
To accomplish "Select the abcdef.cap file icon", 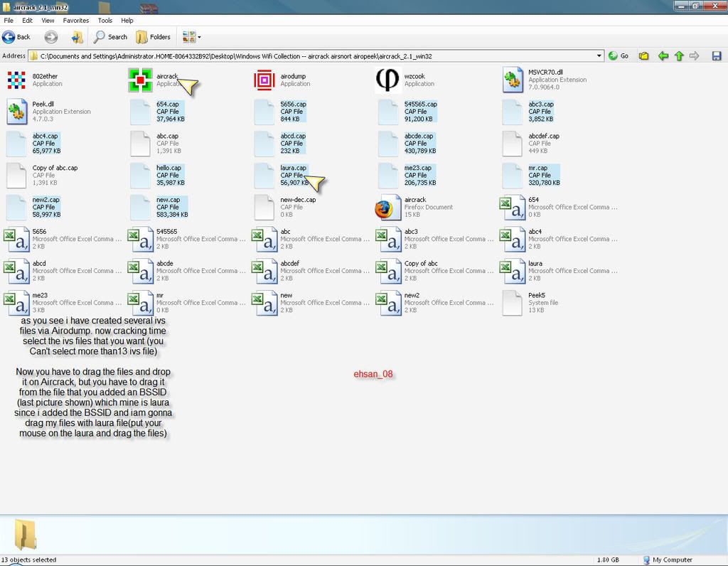I will (512, 144).
